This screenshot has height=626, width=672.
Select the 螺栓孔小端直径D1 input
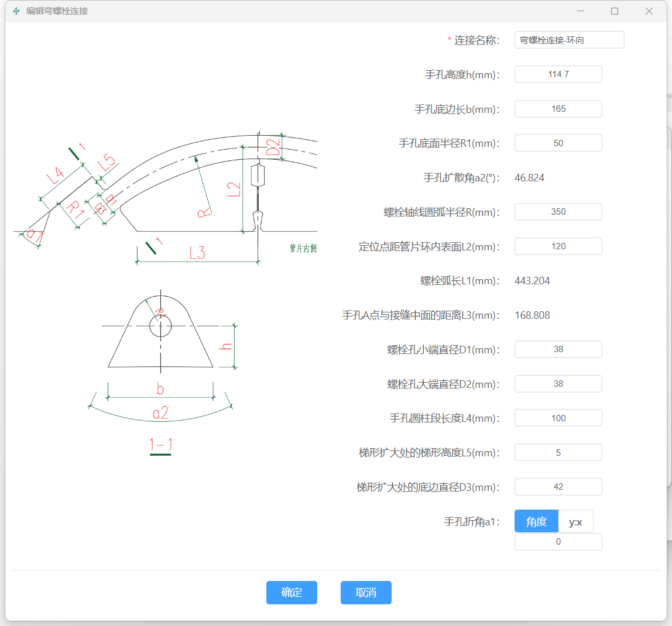[558, 349]
